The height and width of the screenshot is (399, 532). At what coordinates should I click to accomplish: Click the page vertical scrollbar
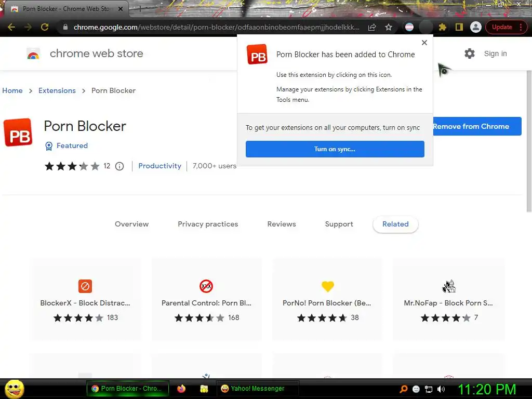pyautogui.click(x=528, y=141)
